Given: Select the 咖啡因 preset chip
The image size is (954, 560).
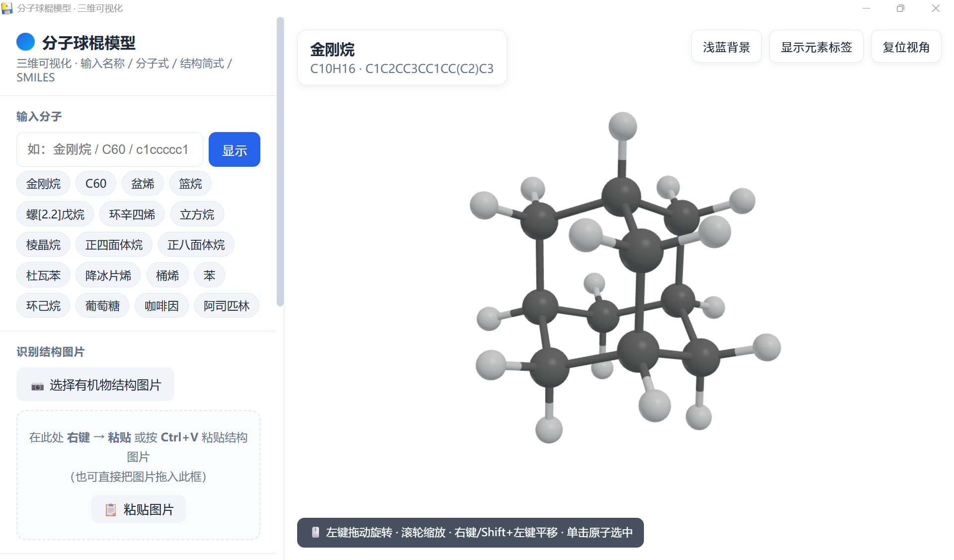Looking at the screenshot, I should (161, 306).
